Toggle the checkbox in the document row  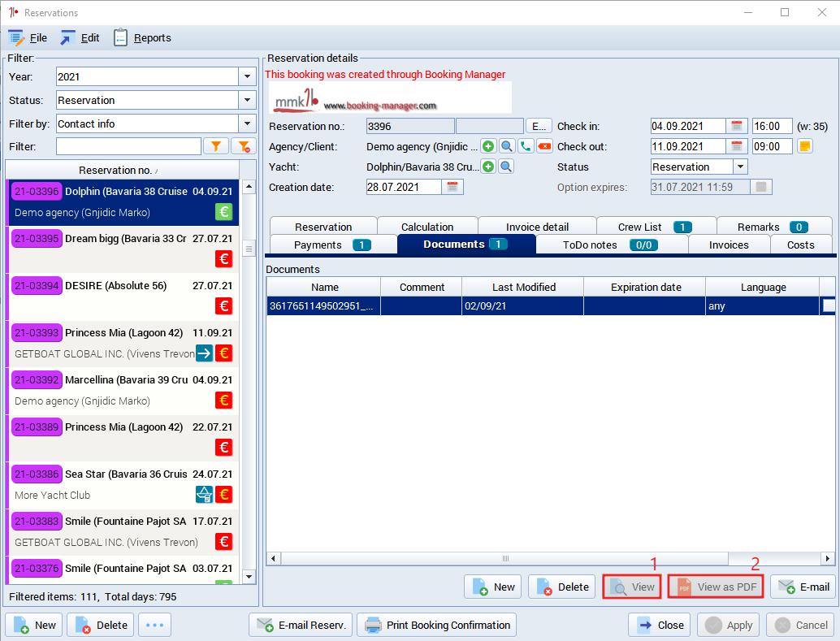pos(829,306)
